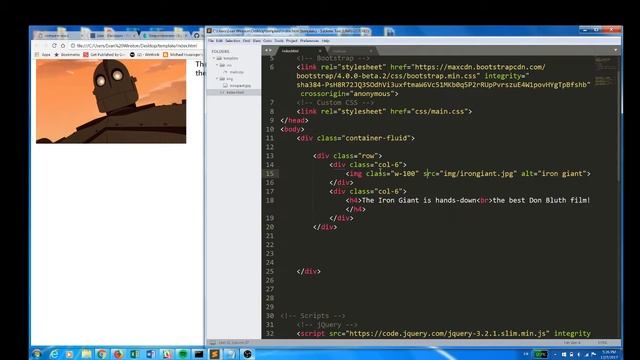Click the css folder icon in the sidebar
The image size is (640, 360).
tap(222, 65)
